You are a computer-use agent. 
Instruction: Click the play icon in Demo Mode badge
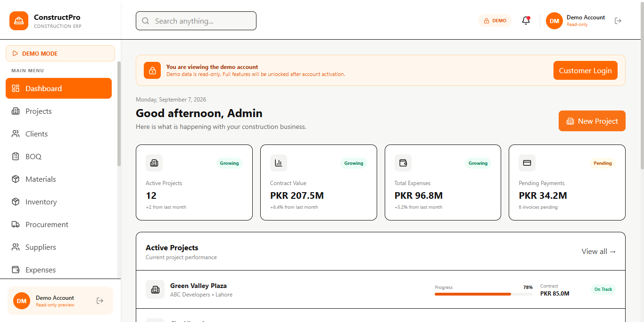tap(16, 53)
